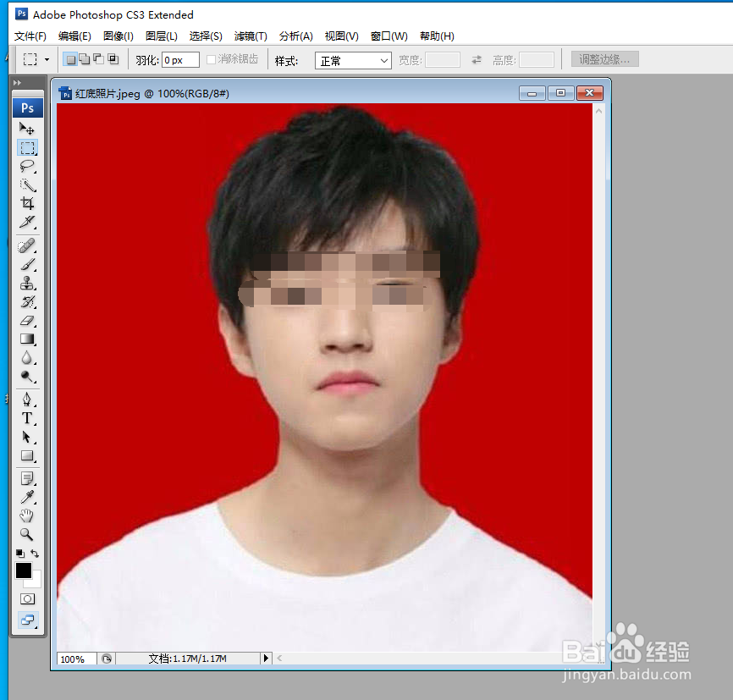Activate the Lasso tool
733x700 pixels.
(27, 165)
